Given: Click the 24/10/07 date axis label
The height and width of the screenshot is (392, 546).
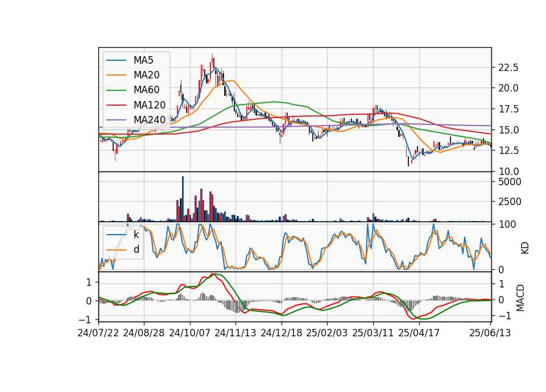Looking at the screenshot, I should (x=190, y=333).
